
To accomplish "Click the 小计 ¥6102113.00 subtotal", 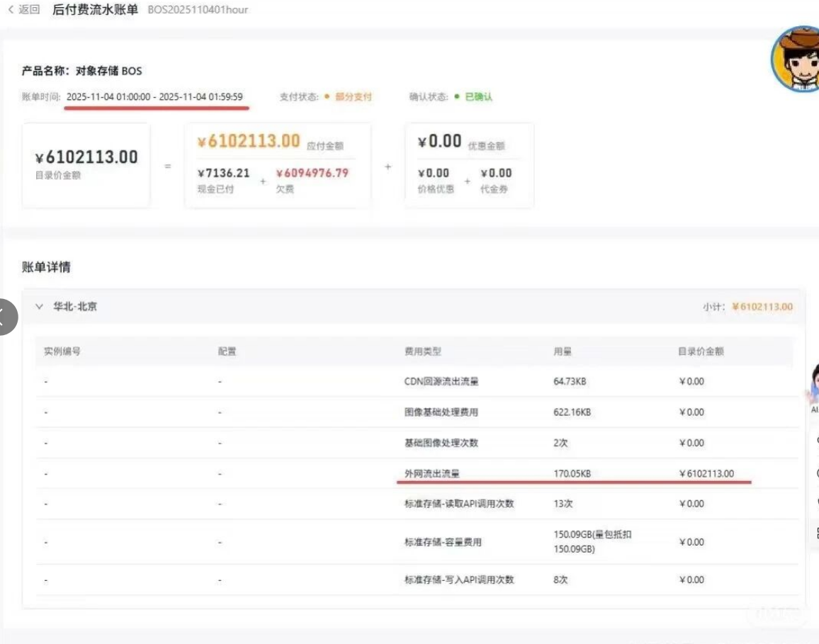I will 762,307.
